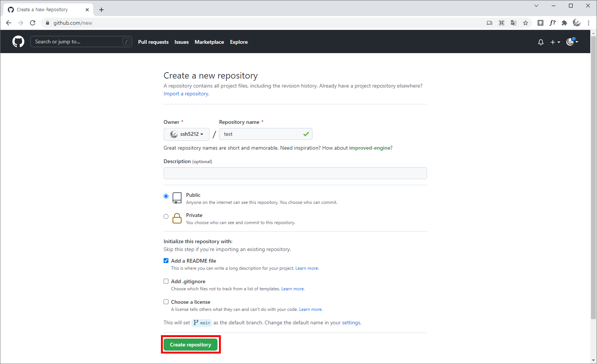597x364 pixels.
Task: Click the improved-engine name suggestion
Action: (x=369, y=148)
